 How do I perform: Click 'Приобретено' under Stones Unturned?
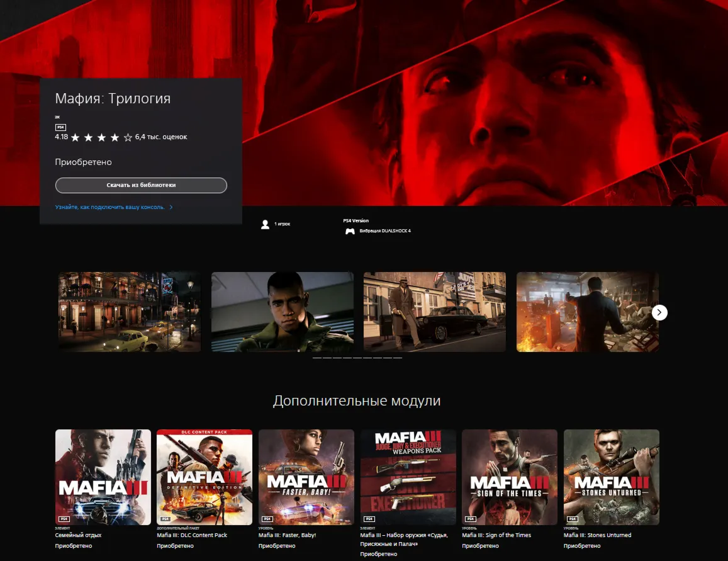click(582, 546)
